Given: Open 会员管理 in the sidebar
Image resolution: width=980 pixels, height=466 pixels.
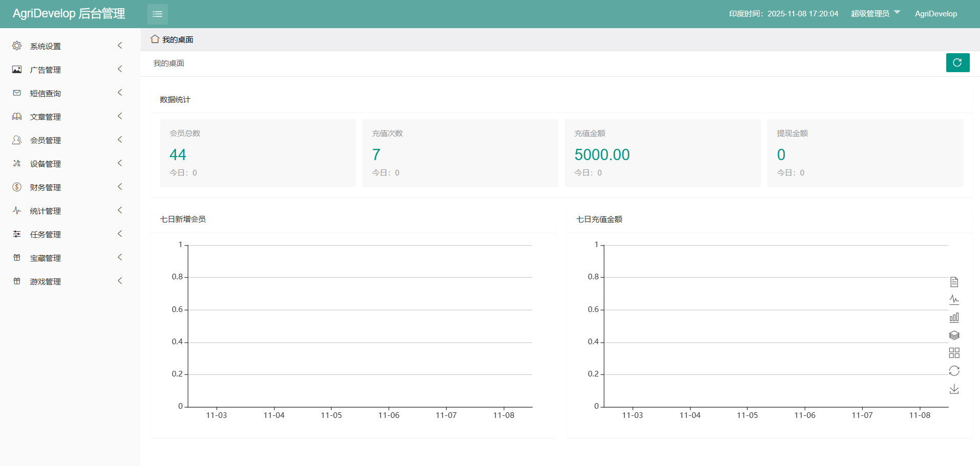Looking at the screenshot, I should (46, 140).
